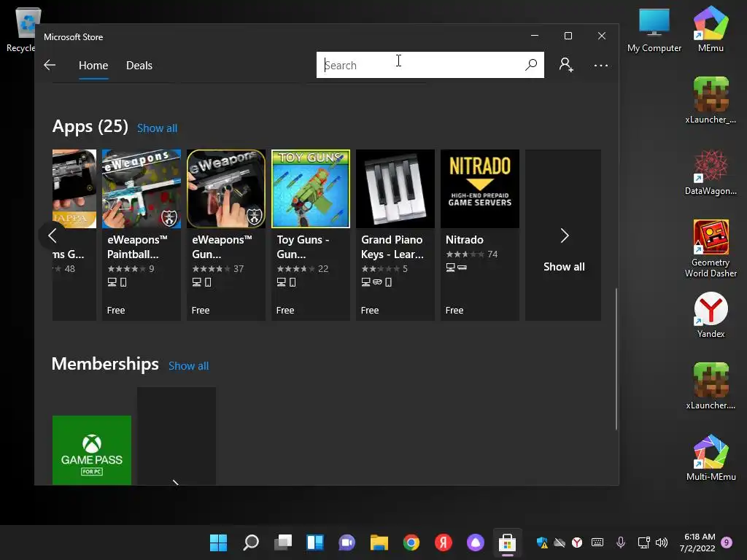The width and height of the screenshot is (747, 560).
Task: Open File Explorer from the taskbar
Action: point(379,542)
